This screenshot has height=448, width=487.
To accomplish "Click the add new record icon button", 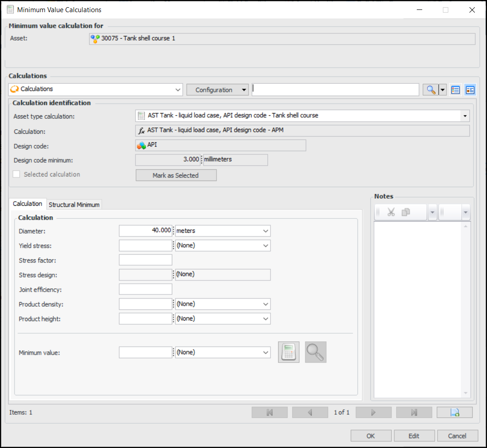I will click(x=454, y=412).
